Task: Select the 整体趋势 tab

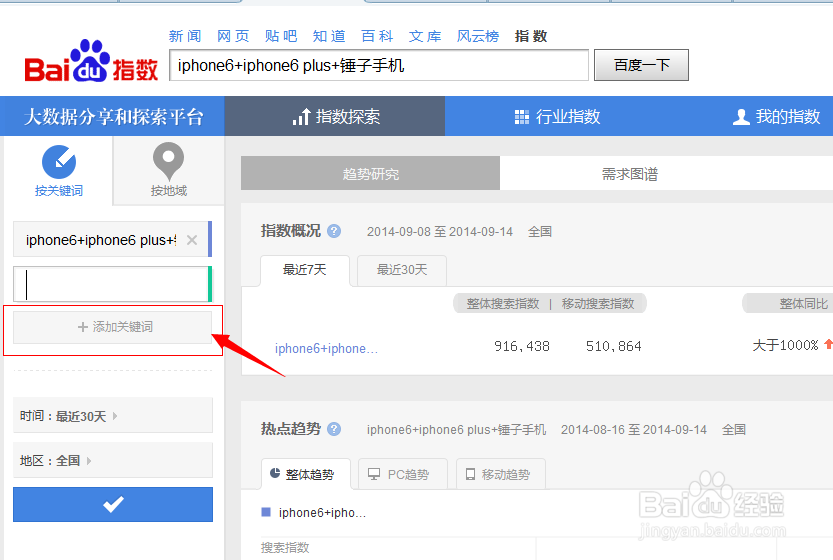Action: point(305,474)
